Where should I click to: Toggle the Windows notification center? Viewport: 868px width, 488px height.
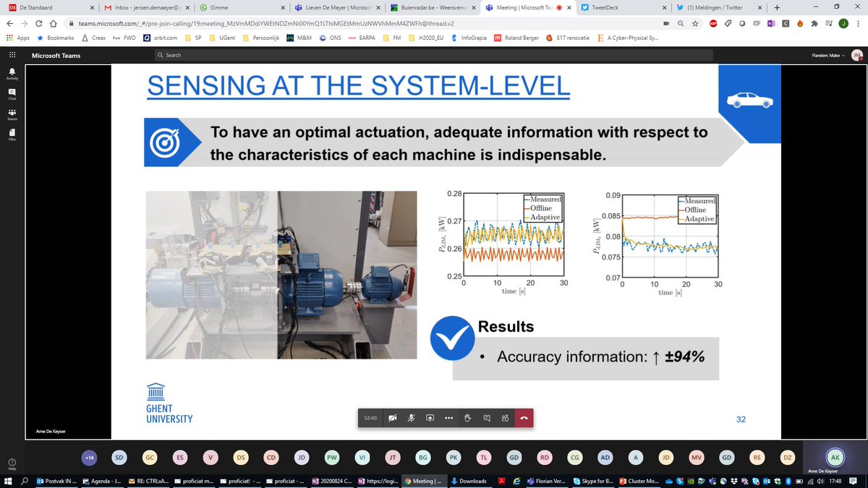point(854,481)
